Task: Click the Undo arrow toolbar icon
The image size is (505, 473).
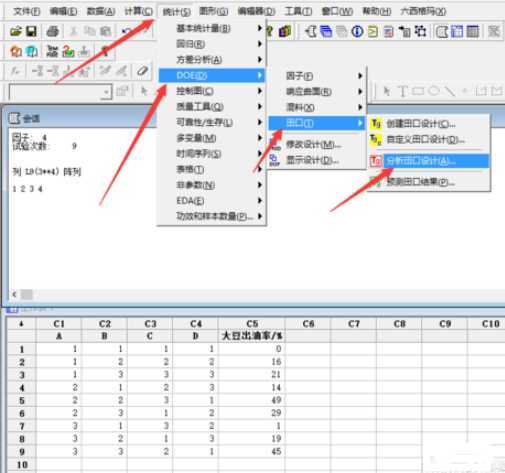Action: click(x=126, y=32)
